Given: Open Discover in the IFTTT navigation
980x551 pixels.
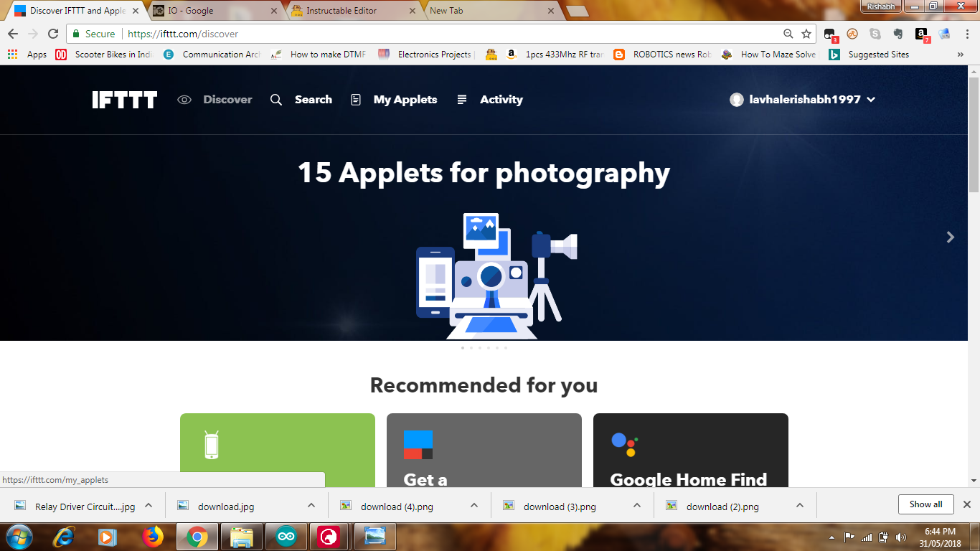Looking at the screenshot, I should (x=215, y=100).
